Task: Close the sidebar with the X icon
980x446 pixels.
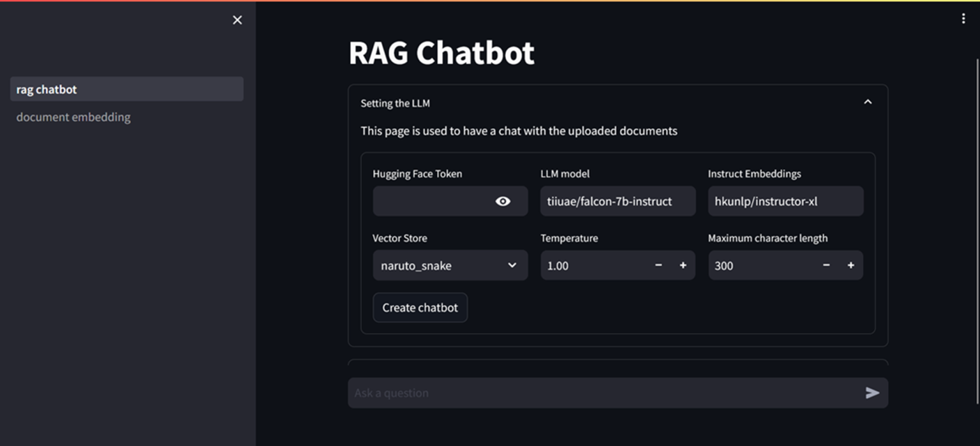Action: (237, 20)
